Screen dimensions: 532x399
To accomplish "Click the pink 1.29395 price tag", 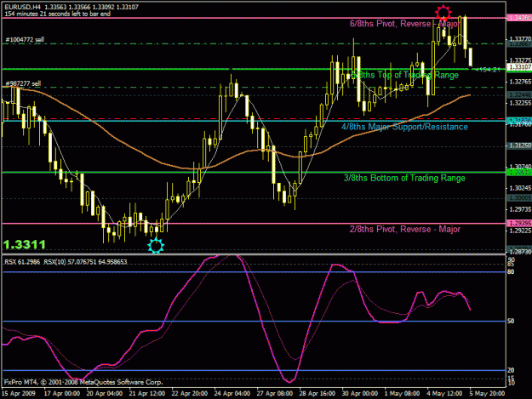I will [519, 223].
